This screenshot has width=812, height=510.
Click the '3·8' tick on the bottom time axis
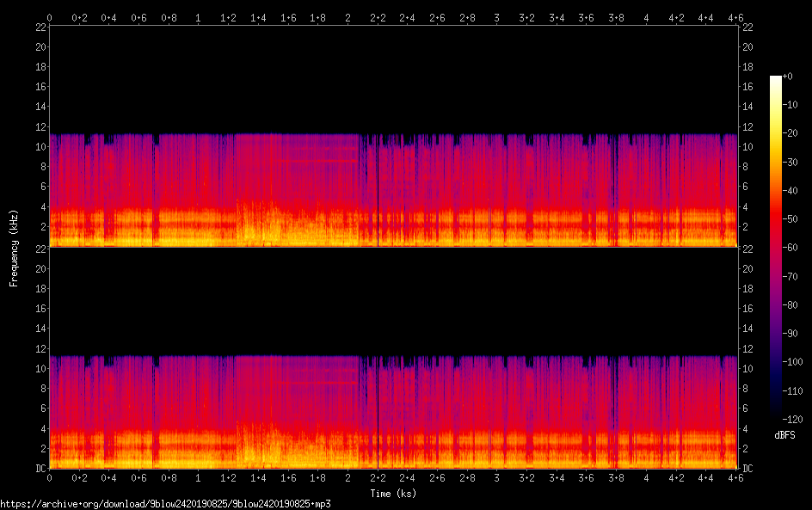(x=616, y=478)
